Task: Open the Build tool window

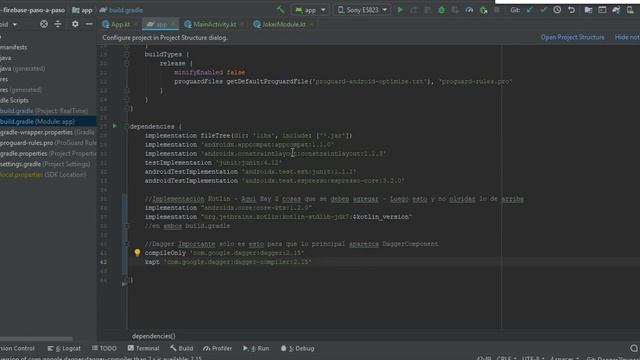Action: pyautogui.click(x=181, y=349)
